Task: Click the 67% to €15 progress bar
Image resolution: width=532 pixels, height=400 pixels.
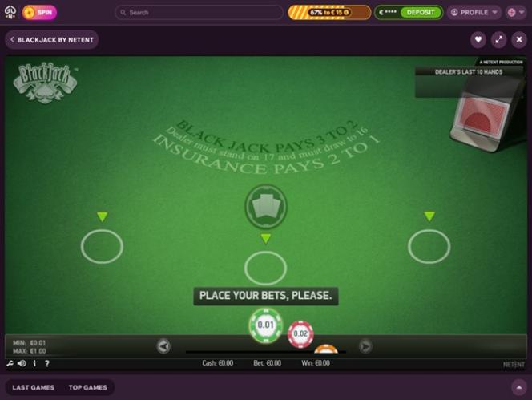Action: tap(329, 13)
